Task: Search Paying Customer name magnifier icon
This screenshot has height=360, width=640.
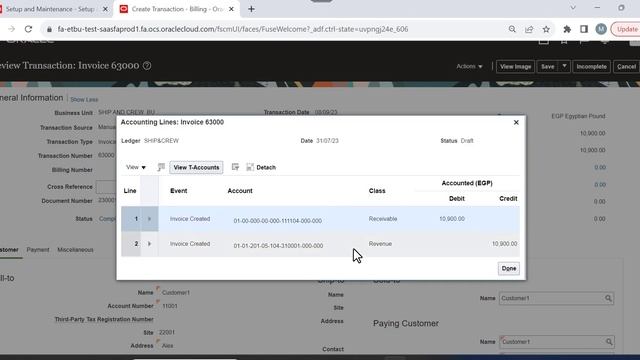Action: point(609,342)
